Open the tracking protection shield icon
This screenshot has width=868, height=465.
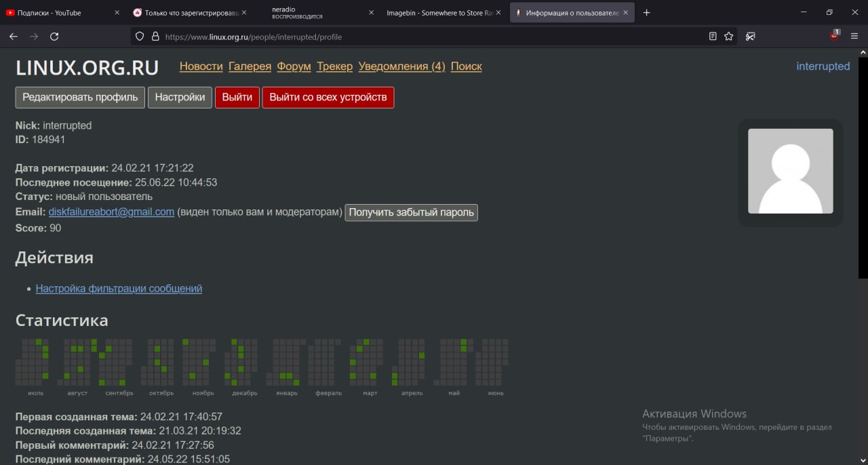(140, 37)
